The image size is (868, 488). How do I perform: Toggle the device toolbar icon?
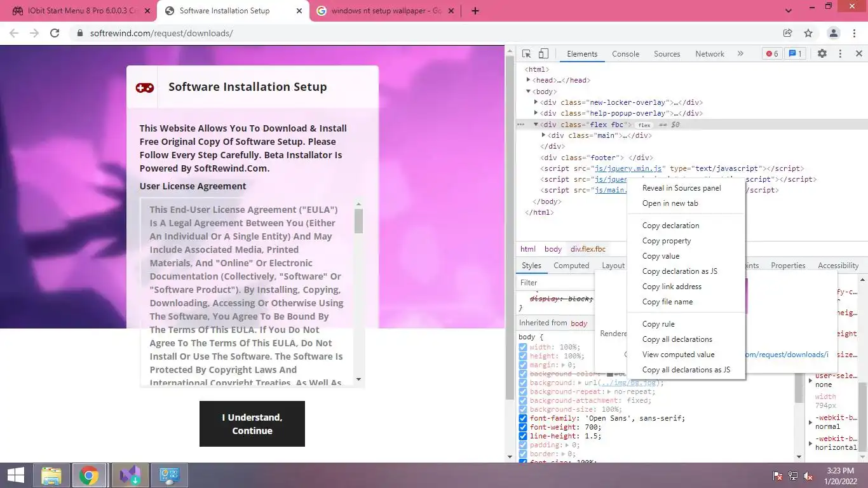544,54
